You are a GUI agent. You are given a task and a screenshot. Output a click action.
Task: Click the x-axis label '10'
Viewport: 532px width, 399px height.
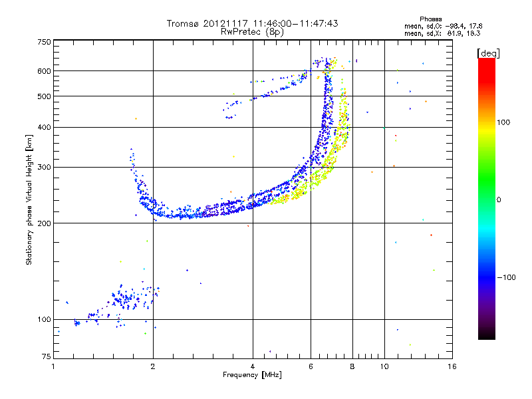click(384, 366)
